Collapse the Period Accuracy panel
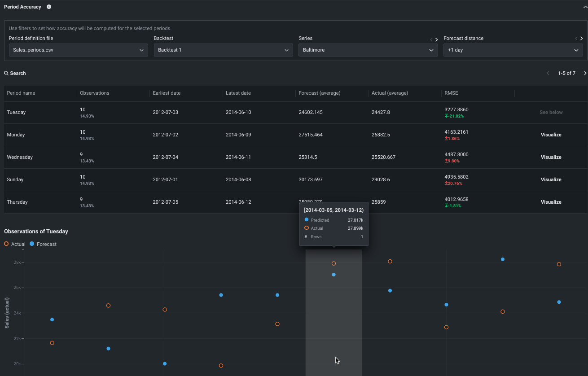The image size is (588, 376). [584, 7]
